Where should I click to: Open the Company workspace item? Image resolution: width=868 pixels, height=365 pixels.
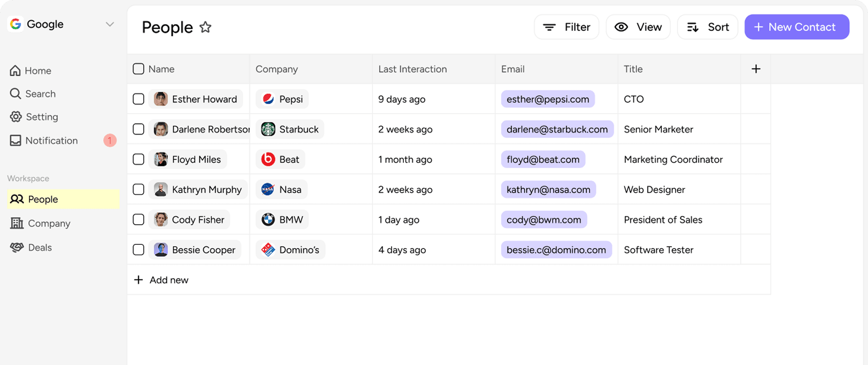point(40,223)
